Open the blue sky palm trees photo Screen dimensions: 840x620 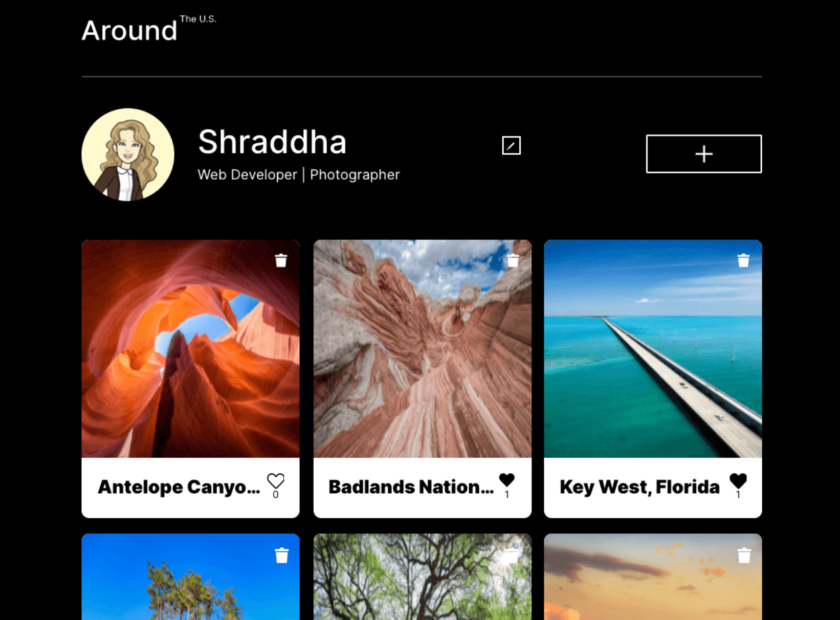(190, 577)
